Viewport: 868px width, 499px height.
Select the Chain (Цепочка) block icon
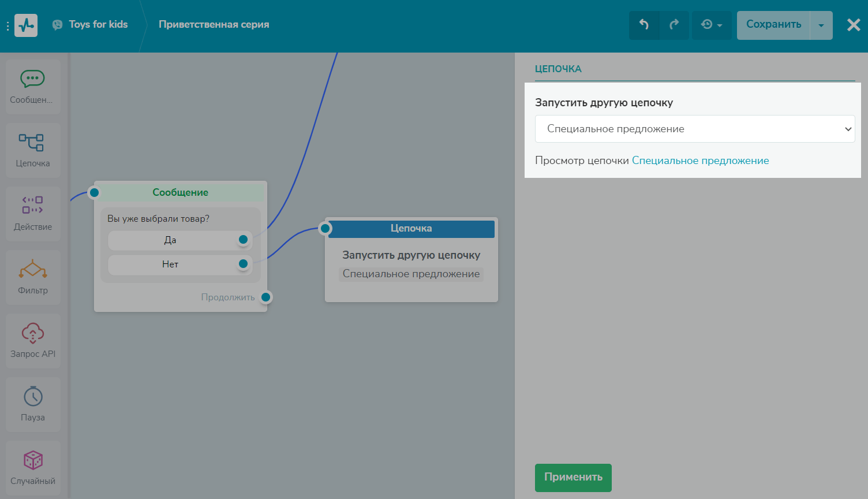pyautogui.click(x=32, y=143)
